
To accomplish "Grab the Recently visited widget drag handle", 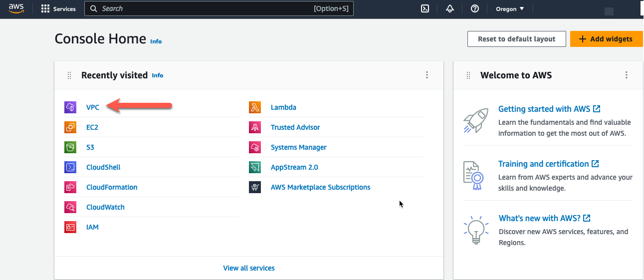I will tap(69, 75).
